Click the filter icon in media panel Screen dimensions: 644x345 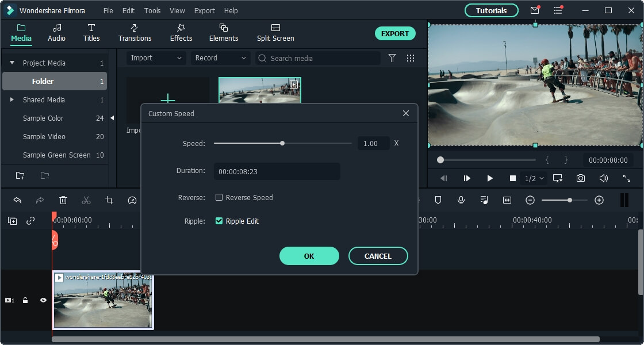pyautogui.click(x=392, y=58)
